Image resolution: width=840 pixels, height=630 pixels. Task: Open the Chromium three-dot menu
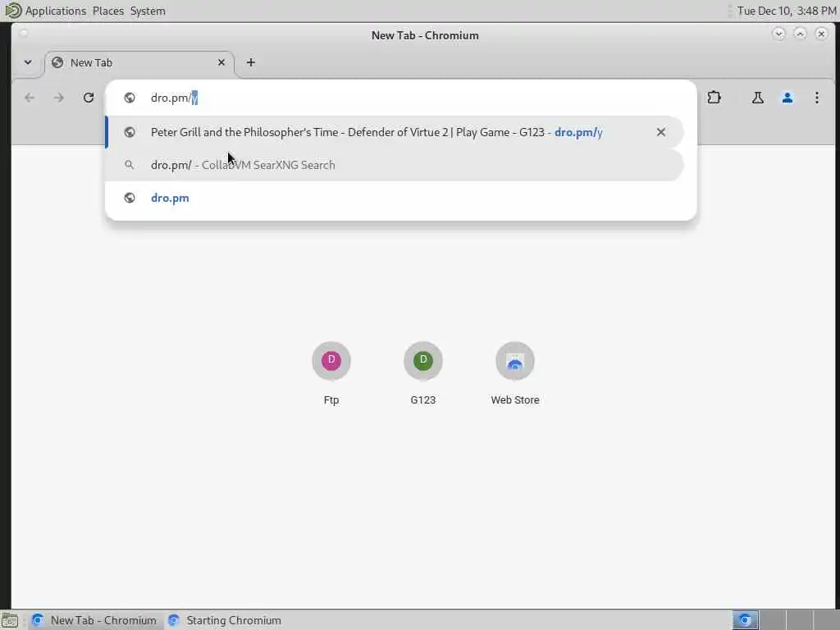(816, 98)
